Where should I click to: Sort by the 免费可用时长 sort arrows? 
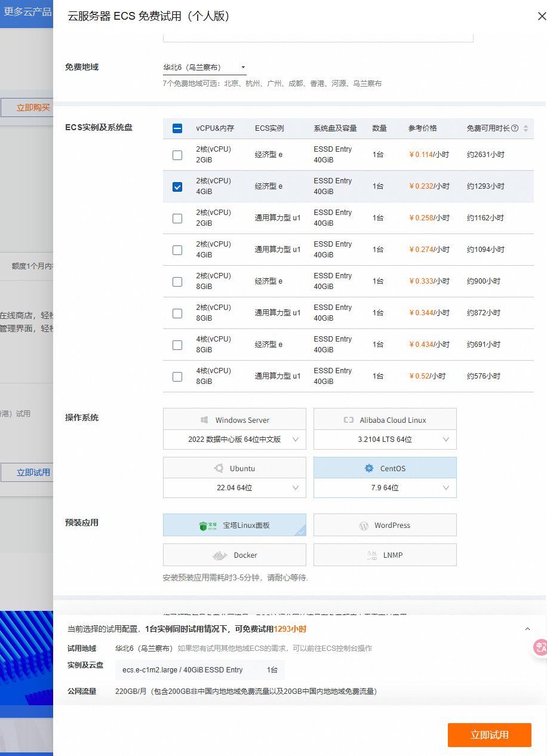[x=526, y=128]
